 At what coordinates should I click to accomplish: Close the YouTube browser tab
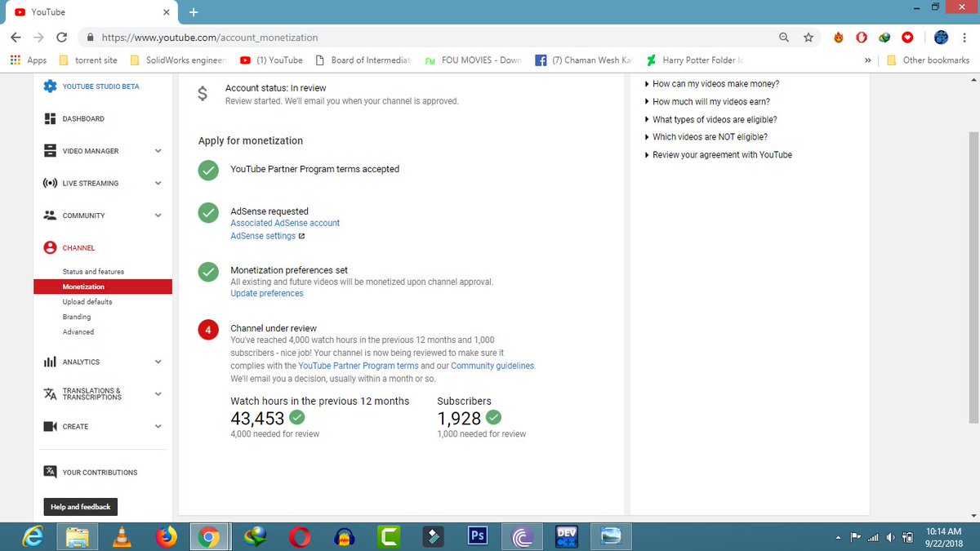tap(166, 12)
